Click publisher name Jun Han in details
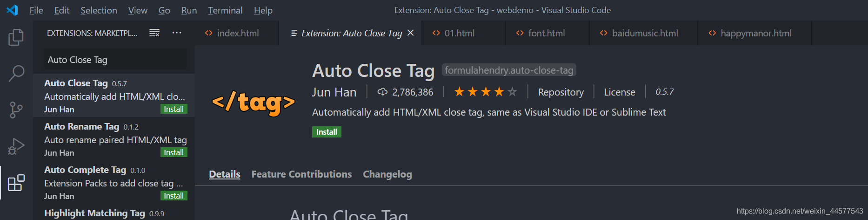Screen dimensions: 868x220 pyautogui.click(x=334, y=92)
